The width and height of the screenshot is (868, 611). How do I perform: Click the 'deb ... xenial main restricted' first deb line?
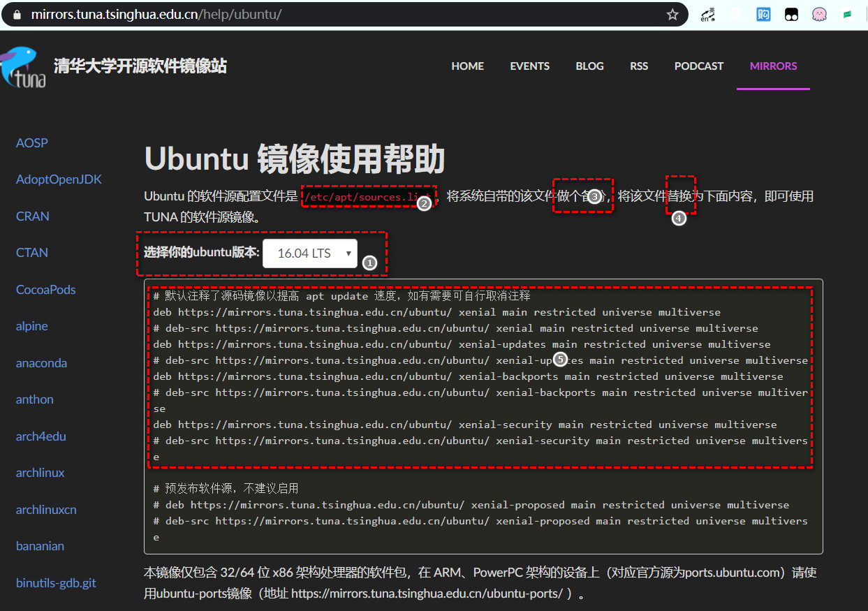pyautogui.click(x=437, y=312)
